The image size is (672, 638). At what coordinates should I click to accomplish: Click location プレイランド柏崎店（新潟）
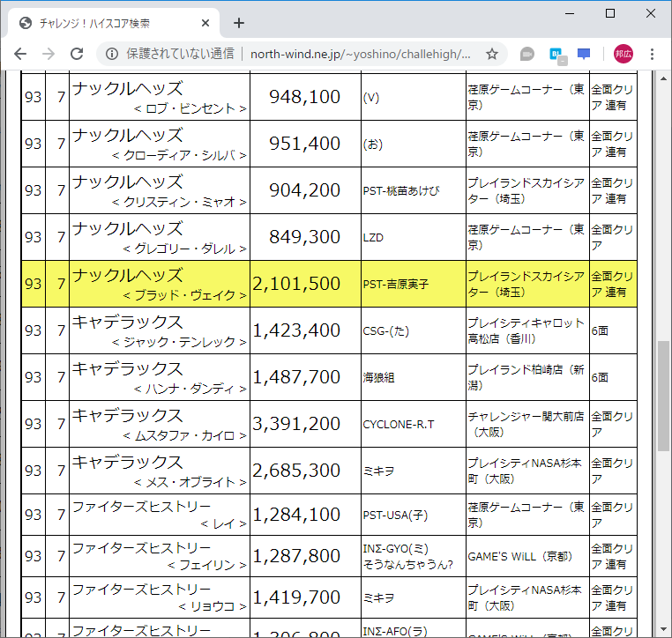pyautogui.click(x=526, y=377)
